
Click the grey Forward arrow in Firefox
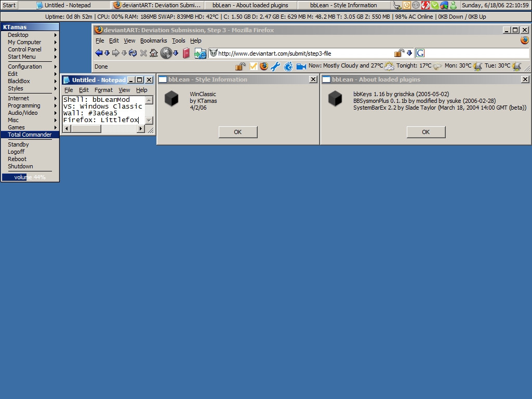point(116,53)
